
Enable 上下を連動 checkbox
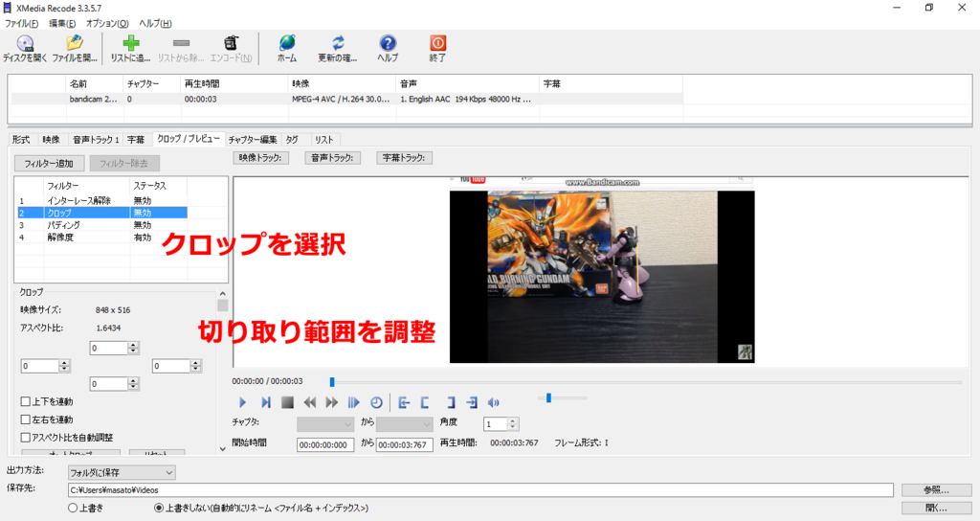tap(26, 401)
